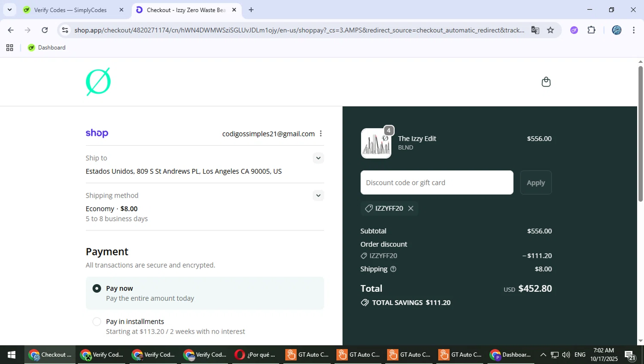Click The Izzy Edit product name
Screen dimensions: 644x364
point(417,138)
